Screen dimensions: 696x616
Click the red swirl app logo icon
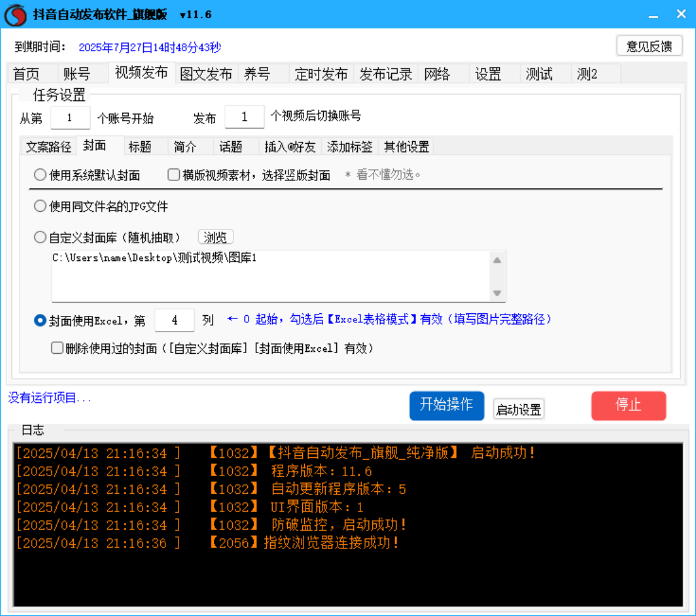(x=16, y=15)
